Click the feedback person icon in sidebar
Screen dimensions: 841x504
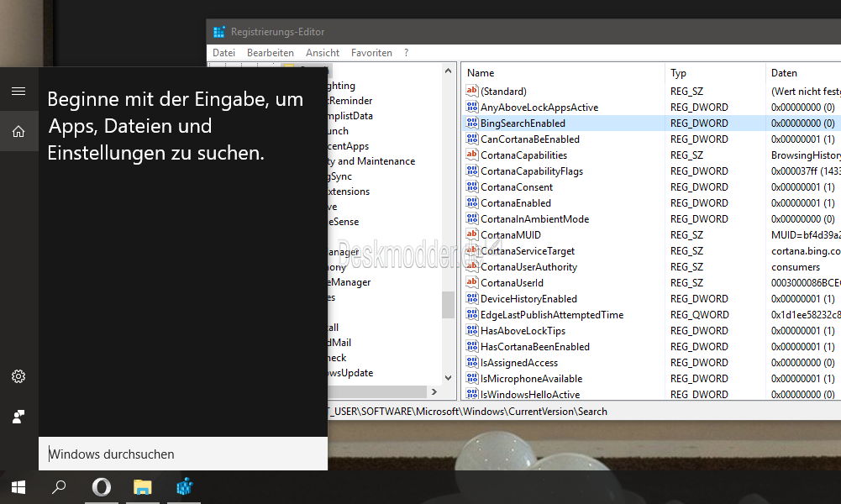click(x=18, y=417)
